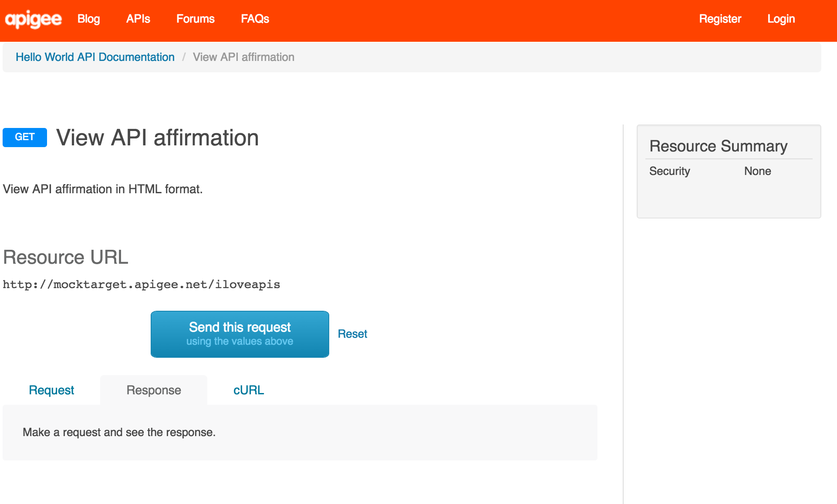Viewport: 837px width, 504px height.
Task: Go to the APIs menu item
Action: [x=138, y=19]
